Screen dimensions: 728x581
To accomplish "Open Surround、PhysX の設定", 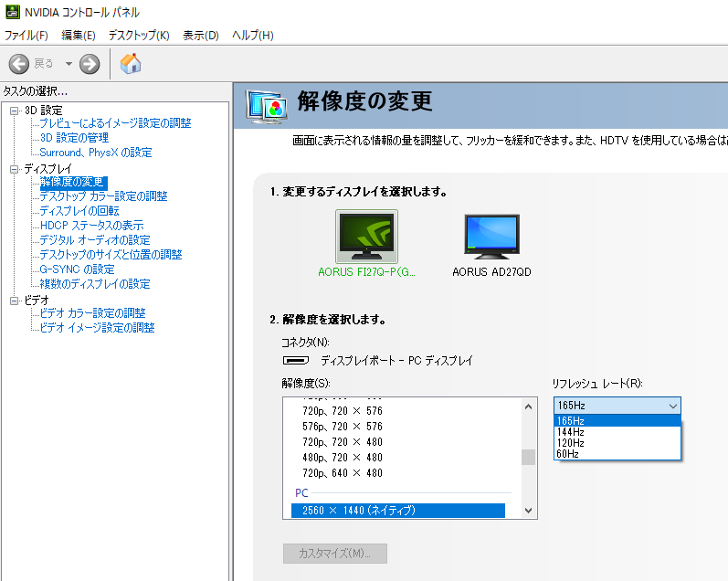I will tap(96, 153).
